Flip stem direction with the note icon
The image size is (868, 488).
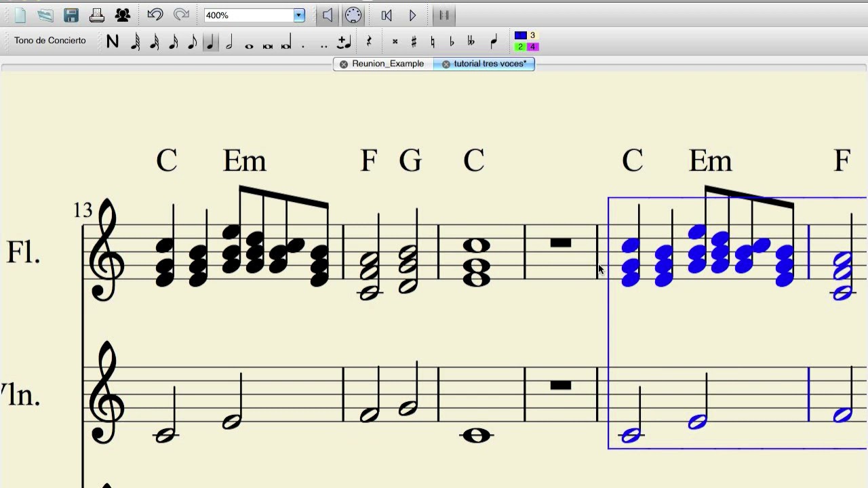click(494, 42)
